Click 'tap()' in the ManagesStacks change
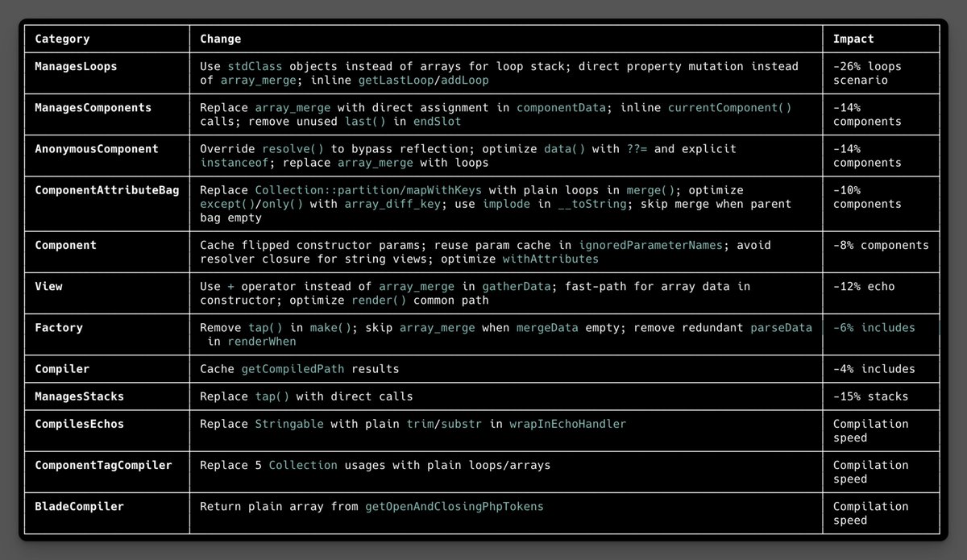The image size is (967, 560). (x=272, y=396)
